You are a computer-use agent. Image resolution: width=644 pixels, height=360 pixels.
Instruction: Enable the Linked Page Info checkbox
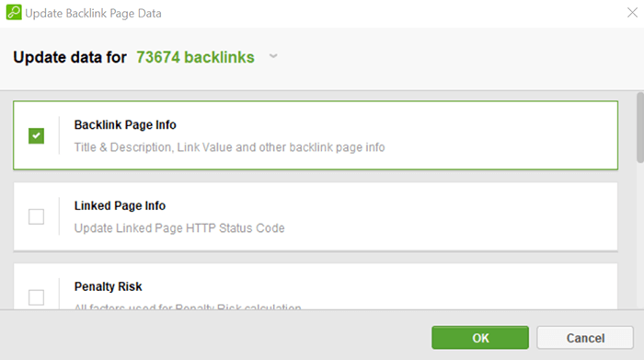tap(36, 216)
